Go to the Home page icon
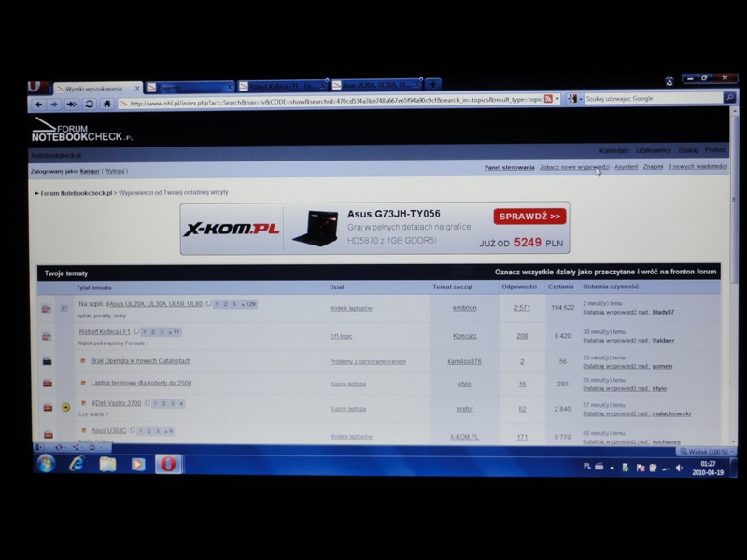Screen dimensions: 747x560 point(106,104)
